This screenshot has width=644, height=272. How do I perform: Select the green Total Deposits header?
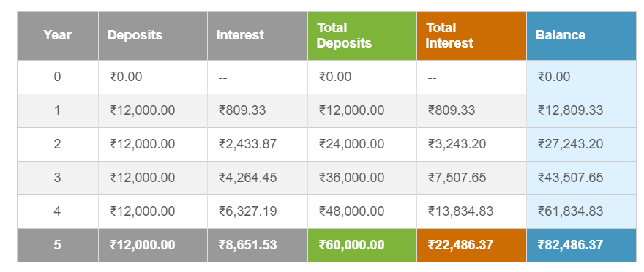click(362, 36)
